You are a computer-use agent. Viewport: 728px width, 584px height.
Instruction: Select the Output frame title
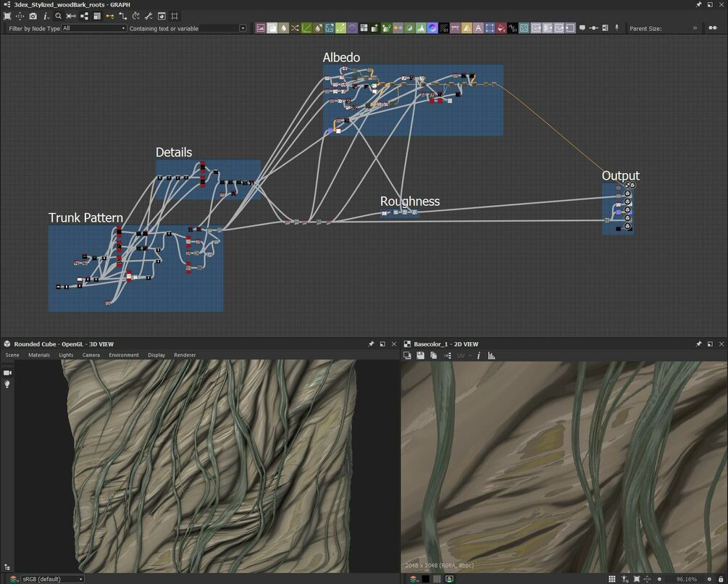coord(621,175)
